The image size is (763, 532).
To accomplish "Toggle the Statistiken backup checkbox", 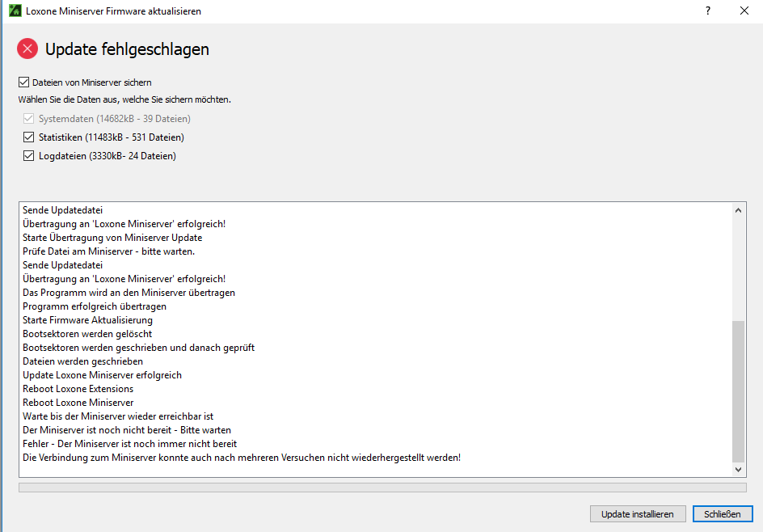I will tap(29, 137).
